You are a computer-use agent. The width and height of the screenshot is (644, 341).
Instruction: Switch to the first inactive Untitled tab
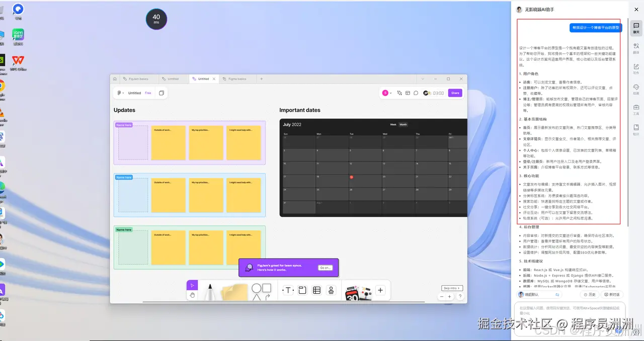pyautogui.click(x=173, y=79)
